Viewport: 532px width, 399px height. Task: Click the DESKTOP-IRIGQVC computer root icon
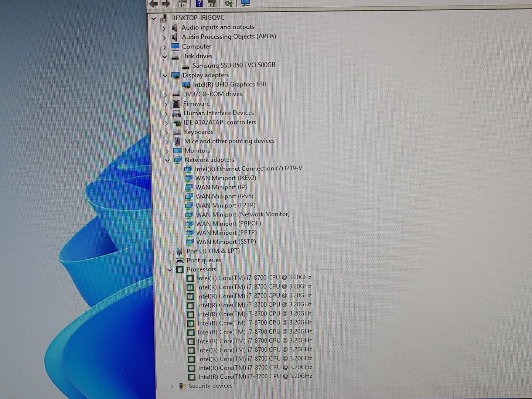[x=164, y=18]
